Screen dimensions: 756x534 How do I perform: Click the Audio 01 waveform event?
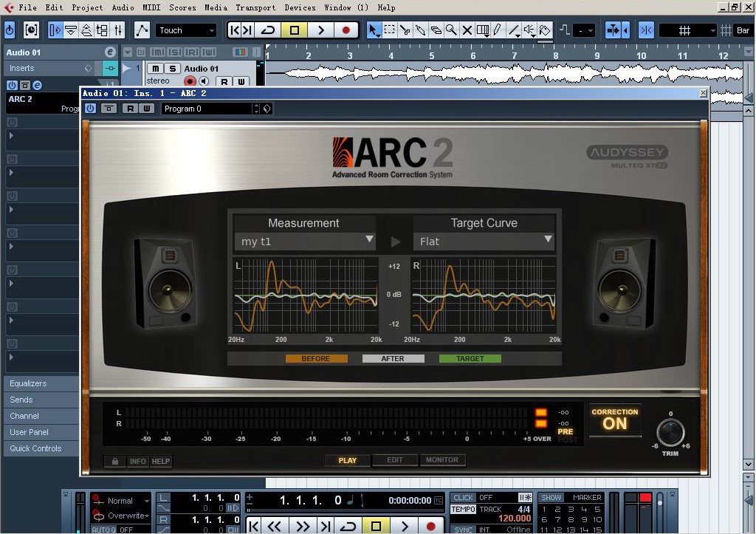pos(504,73)
